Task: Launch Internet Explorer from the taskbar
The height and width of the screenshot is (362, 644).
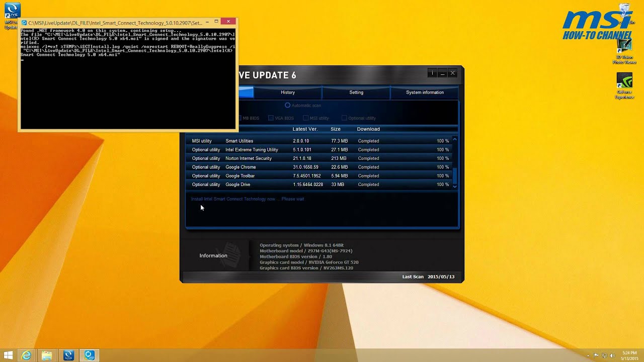Action: click(26, 355)
